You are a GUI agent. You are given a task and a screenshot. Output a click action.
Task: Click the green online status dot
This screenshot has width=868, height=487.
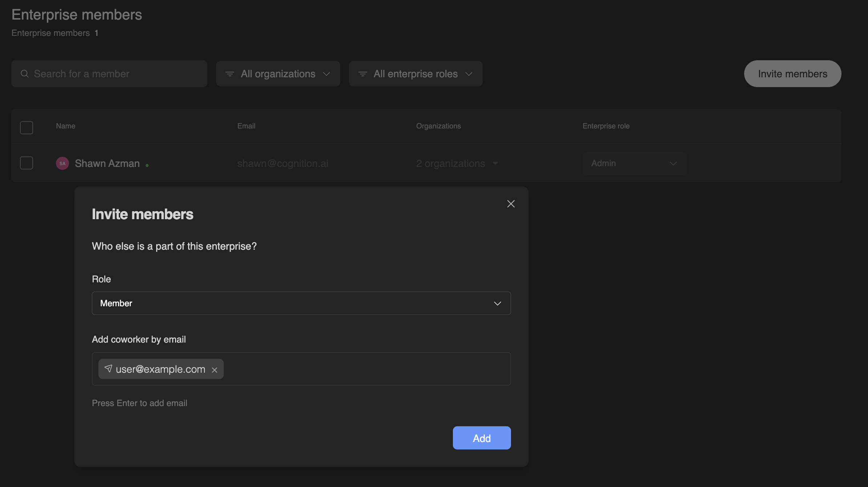pyautogui.click(x=147, y=165)
